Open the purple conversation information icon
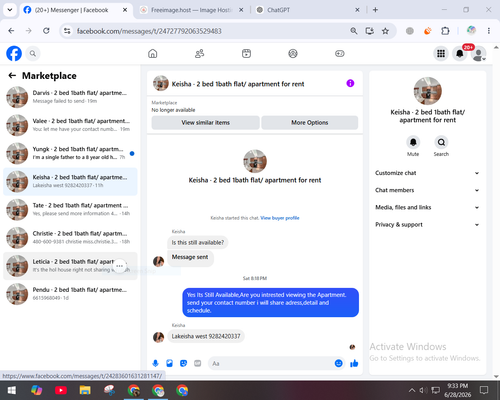 click(350, 83)
